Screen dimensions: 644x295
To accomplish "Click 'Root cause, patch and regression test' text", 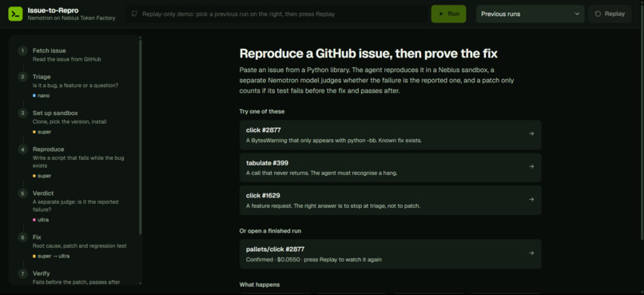I will 80,245.
